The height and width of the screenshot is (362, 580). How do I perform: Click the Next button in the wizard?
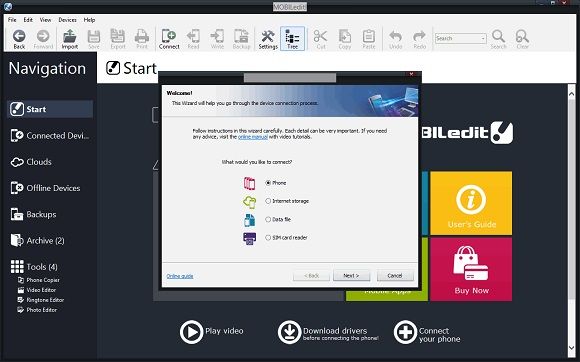point(351,275)
